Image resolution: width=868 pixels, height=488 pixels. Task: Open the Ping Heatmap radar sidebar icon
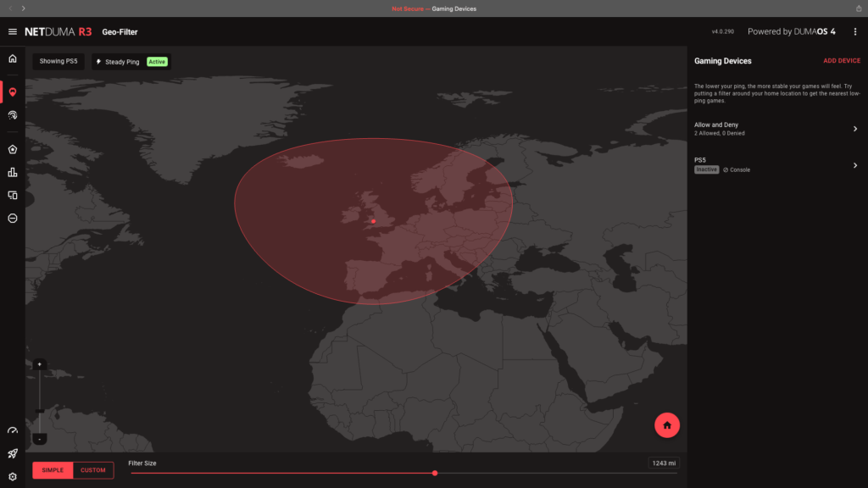[x=12, y=115]
